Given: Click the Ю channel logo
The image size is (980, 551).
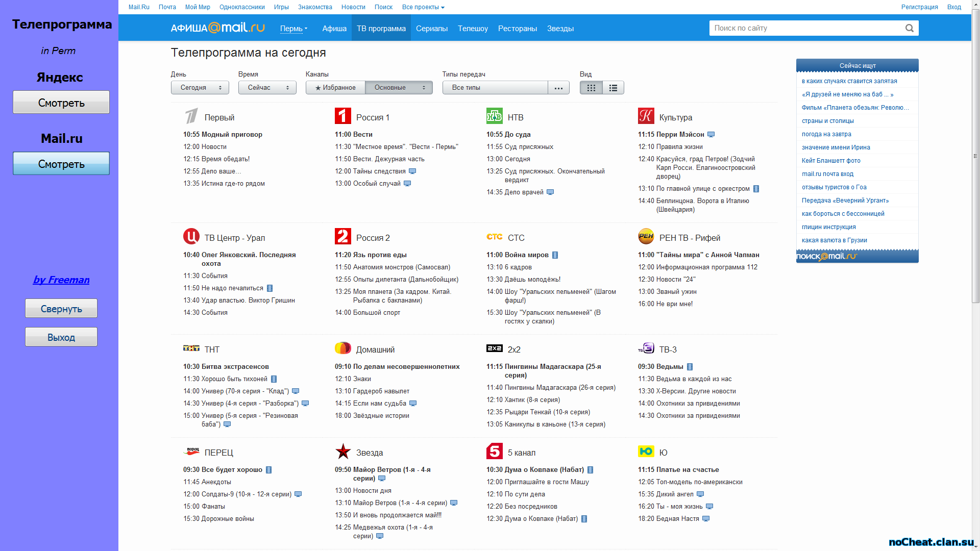Looking at the screenshot, I should (646, 452).
